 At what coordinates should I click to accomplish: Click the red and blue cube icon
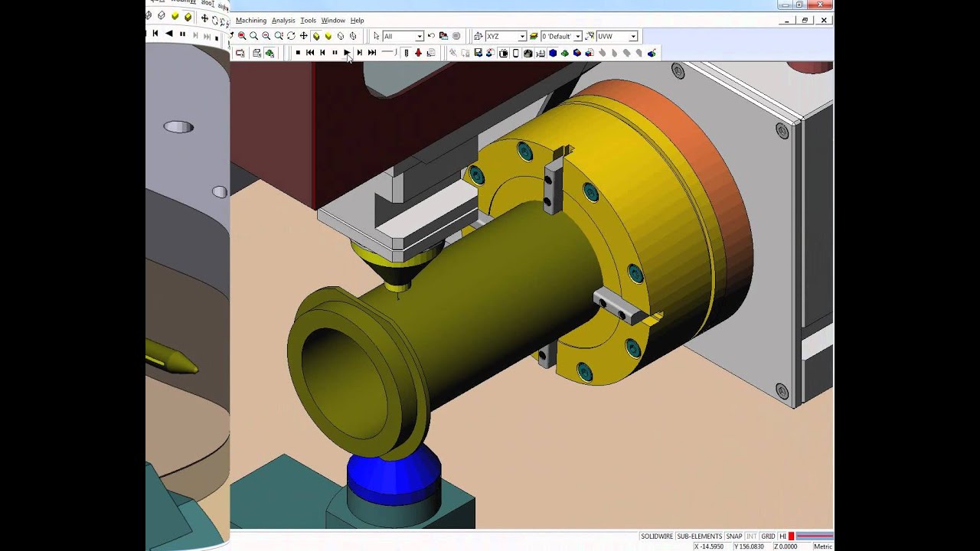[x=577, y=53]
